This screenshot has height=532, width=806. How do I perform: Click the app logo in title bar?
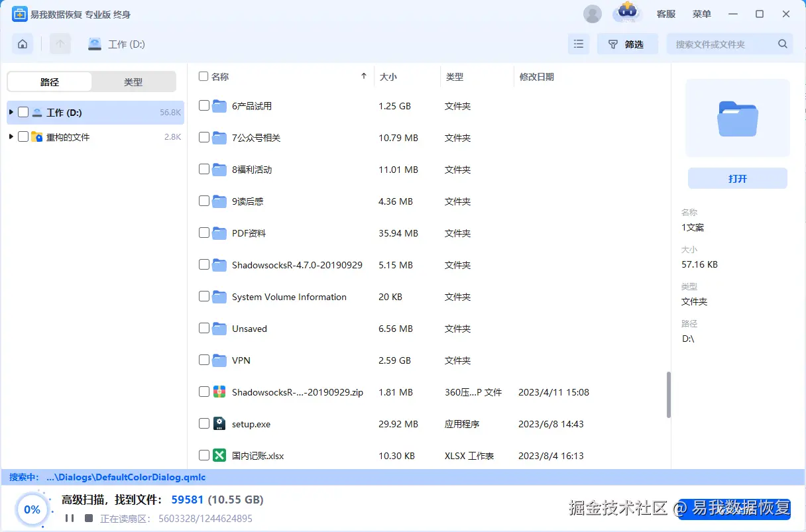(x=19, y=14)
